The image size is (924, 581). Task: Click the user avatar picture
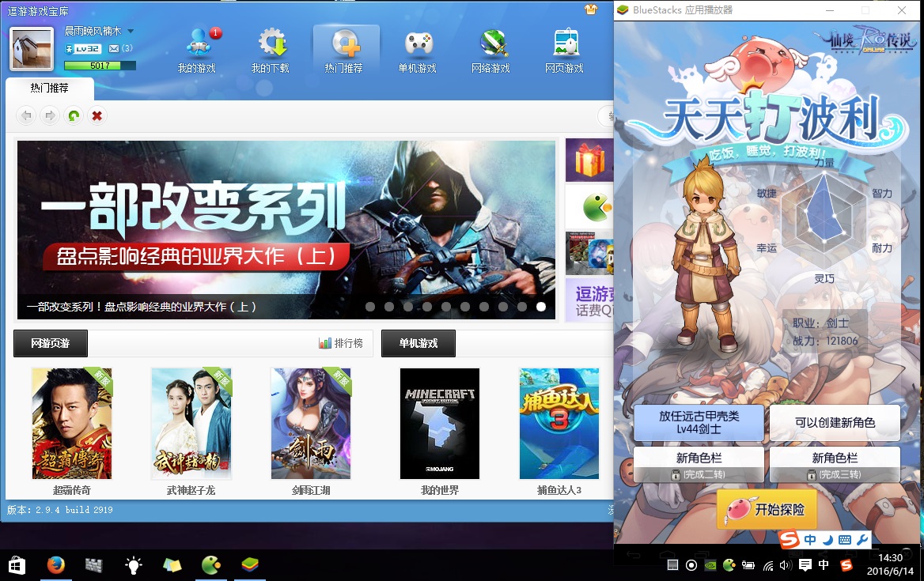click(32, 49)
